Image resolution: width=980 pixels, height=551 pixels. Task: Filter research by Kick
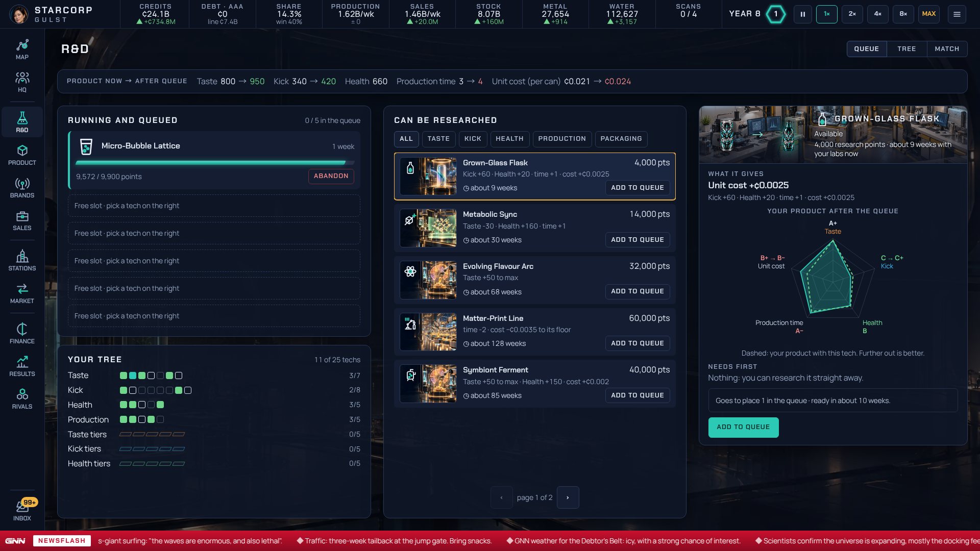tap(473, 139)
